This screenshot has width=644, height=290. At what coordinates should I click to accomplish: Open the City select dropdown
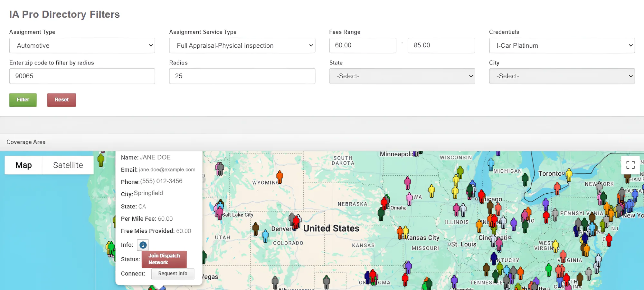(562, 76)
